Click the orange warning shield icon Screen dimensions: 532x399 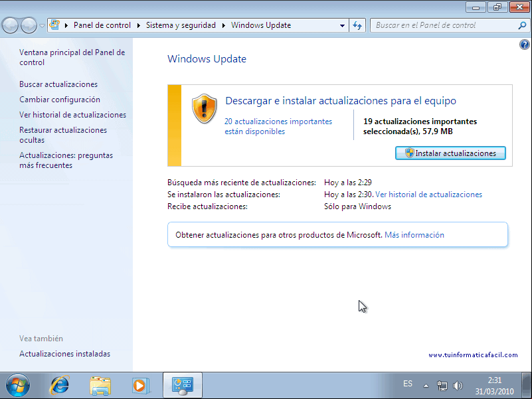[x=204, y=109]
